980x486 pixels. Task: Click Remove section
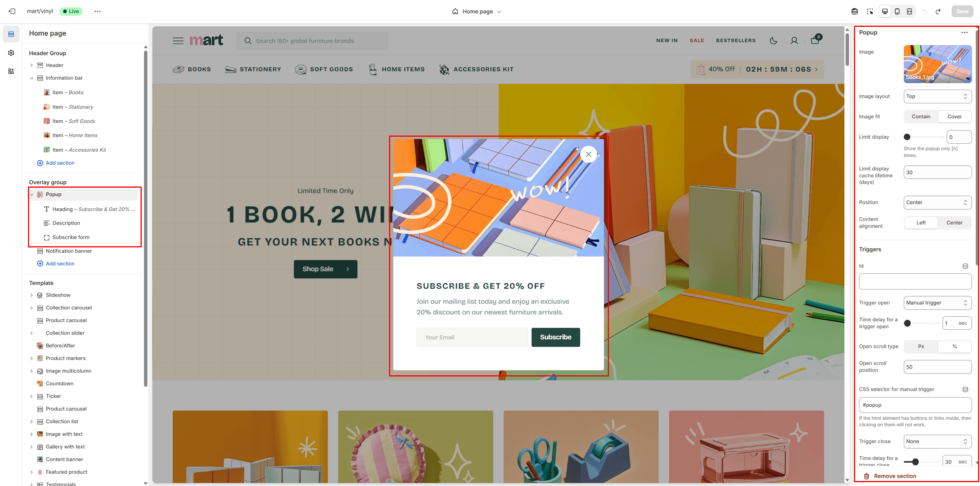coord(895,476)
